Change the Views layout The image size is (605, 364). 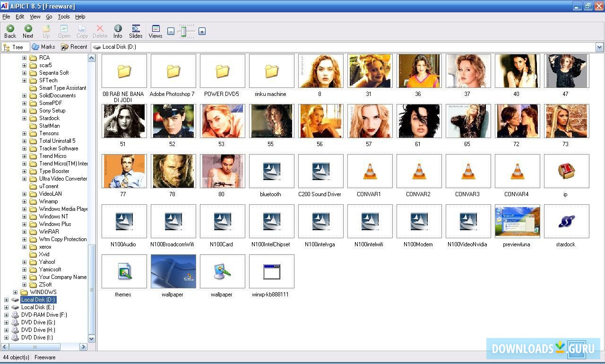click(x=156, y=31)
